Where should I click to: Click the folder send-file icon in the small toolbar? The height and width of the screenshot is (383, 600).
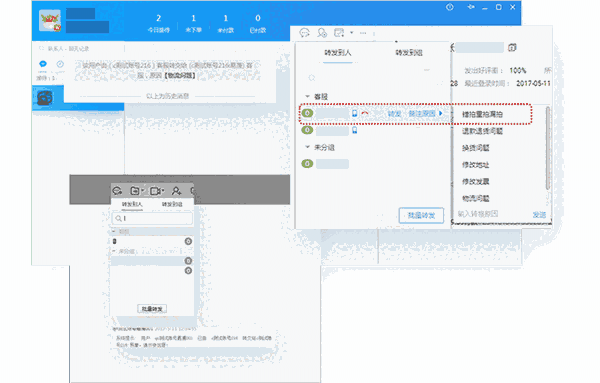tap(135, 191)
